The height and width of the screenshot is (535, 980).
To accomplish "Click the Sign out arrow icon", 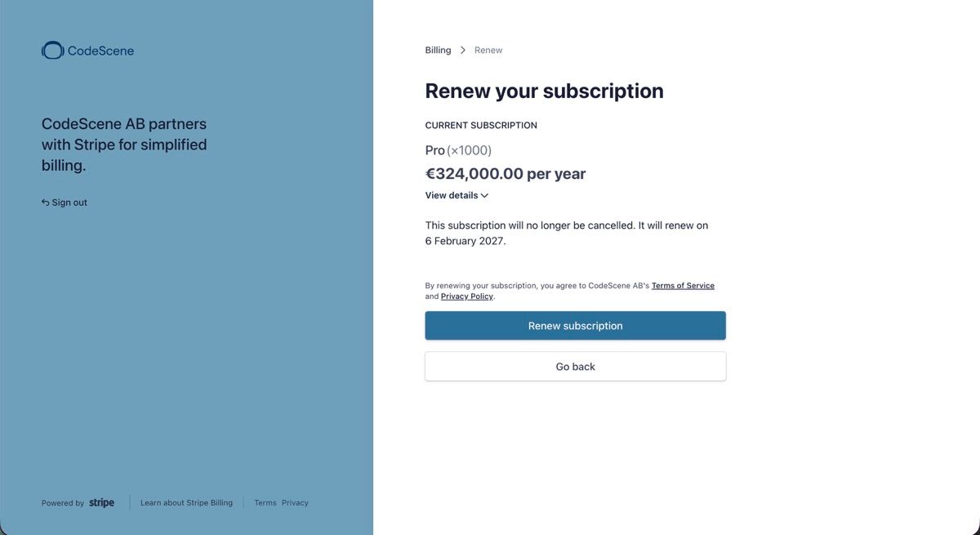I will point(46,203).
